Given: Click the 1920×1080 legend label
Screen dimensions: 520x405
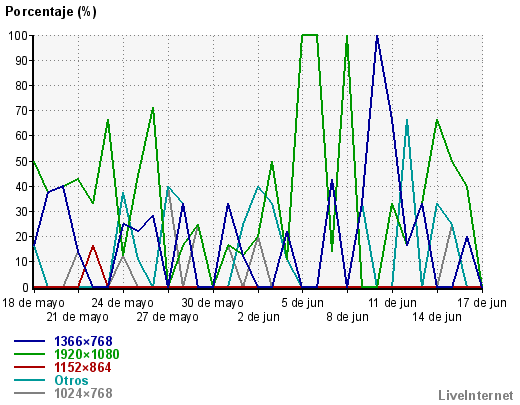Looking at the screenshot, I should (x=87, y=354).
